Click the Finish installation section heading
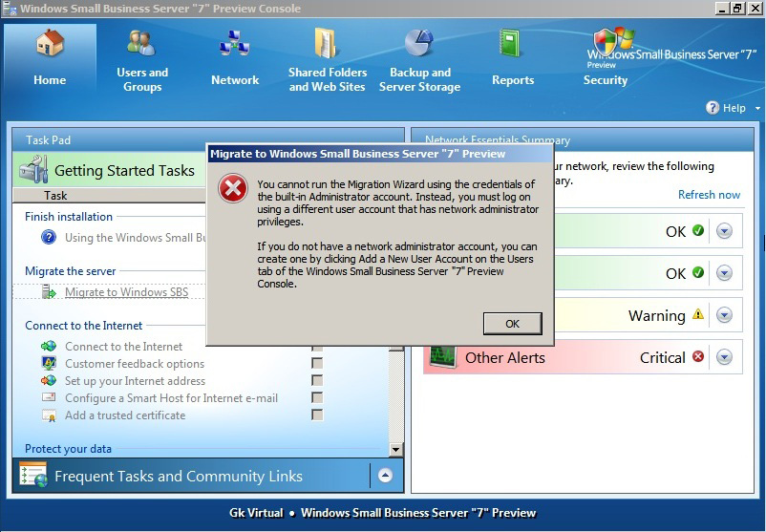The image size is (766, 532). (69, 217)
